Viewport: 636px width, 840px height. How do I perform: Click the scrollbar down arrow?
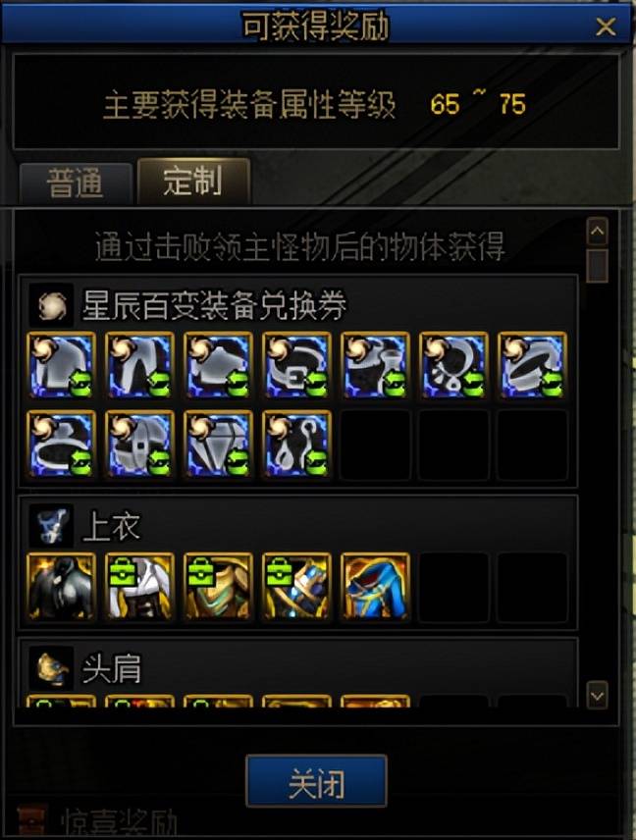tap(598, 696)
